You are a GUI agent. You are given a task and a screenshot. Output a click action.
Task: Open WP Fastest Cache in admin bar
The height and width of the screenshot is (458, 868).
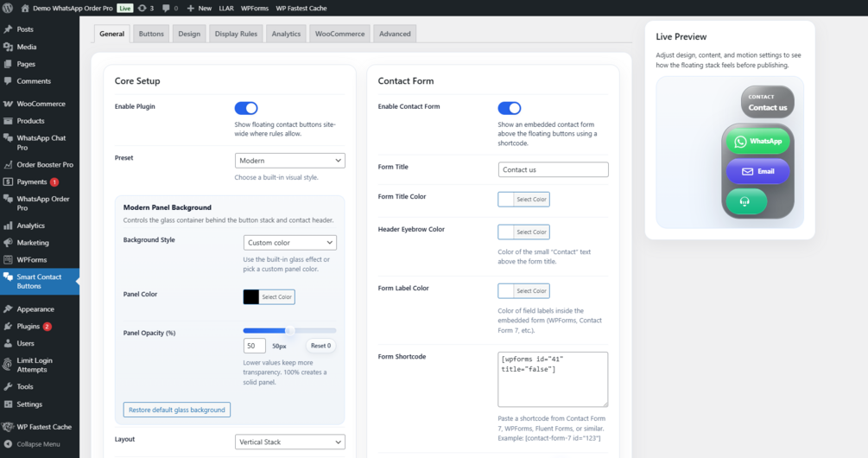[301, 9]
